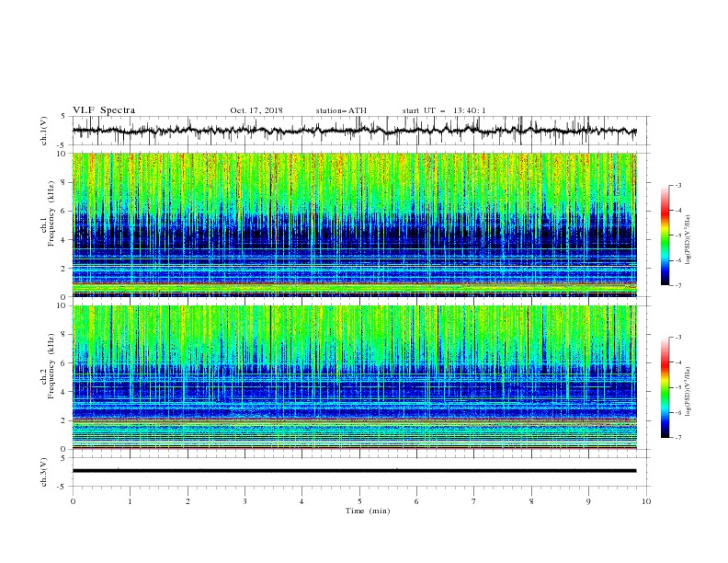Click the "ch.1(V)" axis label

[x=44, y=131]
